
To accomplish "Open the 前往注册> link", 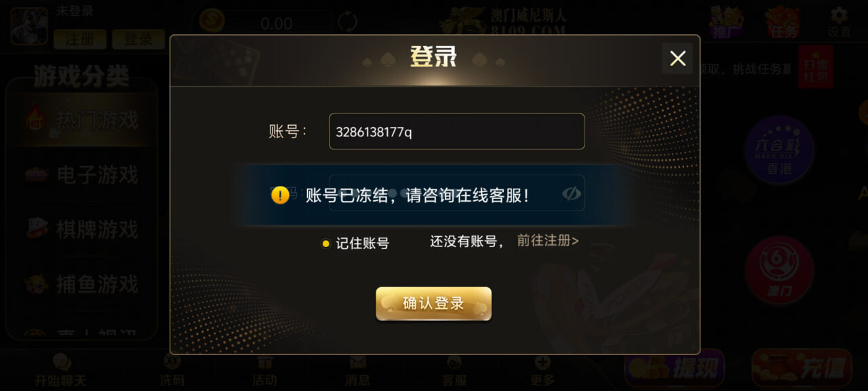I will pos(548,240).
